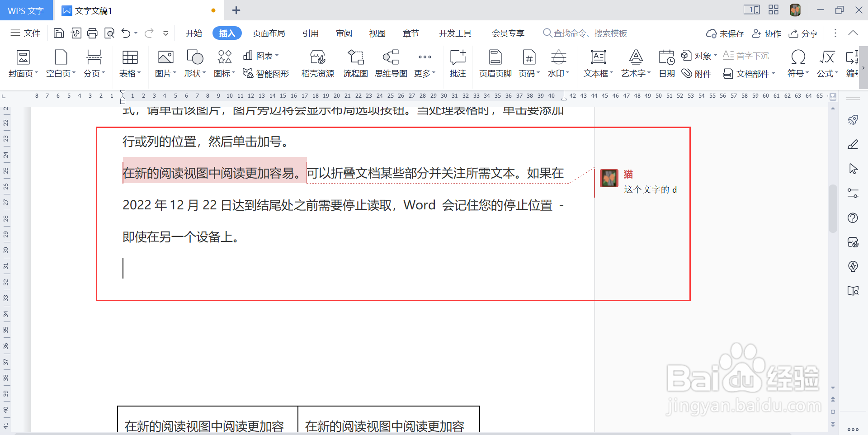This screenshot has width=868, height=435.
Task: Click the 图标 icons gallery button
Action: [x=224, y=63]
